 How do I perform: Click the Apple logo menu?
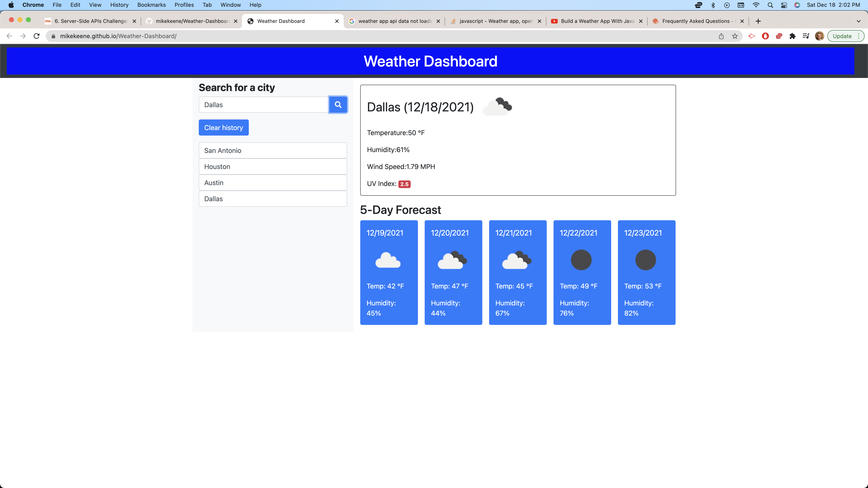pyautogui.click(x=11, y=5)
